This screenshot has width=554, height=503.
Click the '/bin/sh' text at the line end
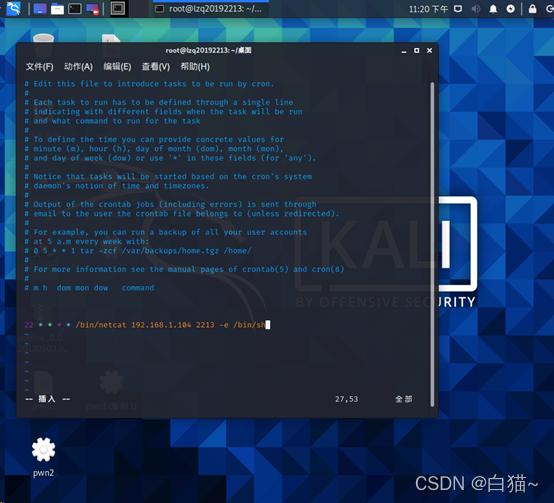(249, 325)
